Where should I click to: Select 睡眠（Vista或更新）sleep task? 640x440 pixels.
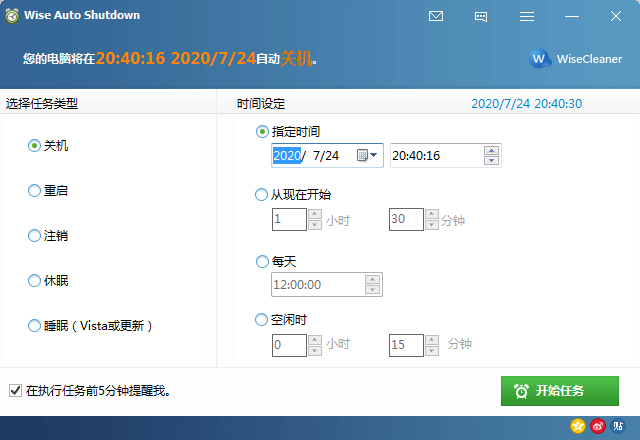click(90, 325)
